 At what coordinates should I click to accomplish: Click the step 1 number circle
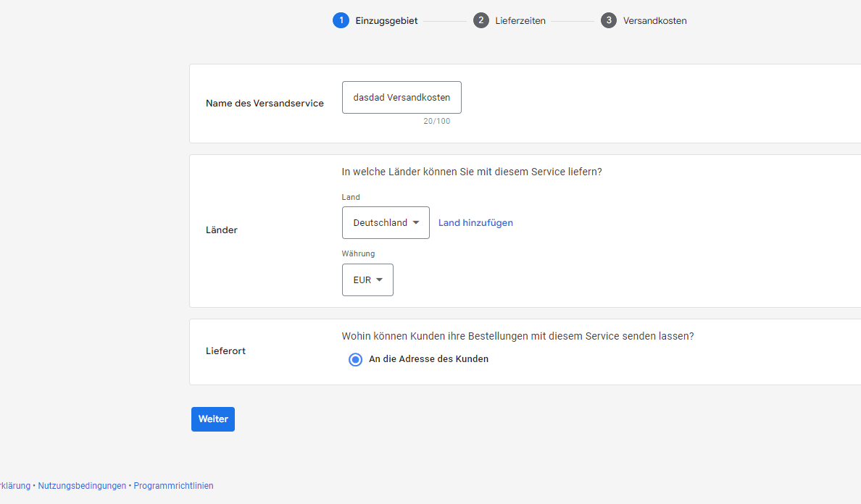click(x=341, y=20)
